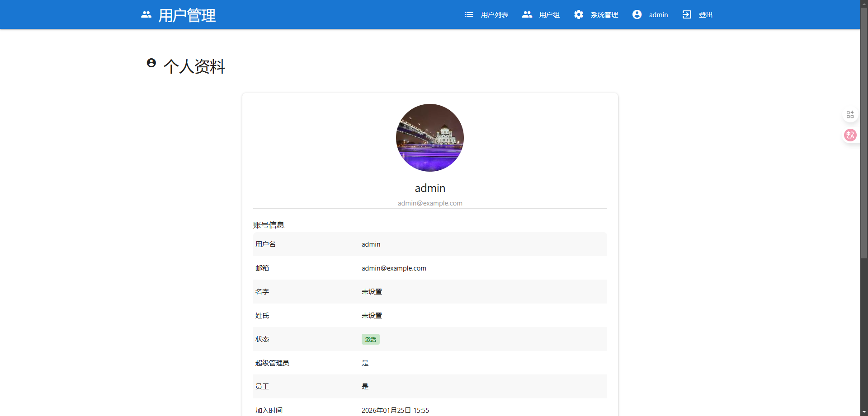Click the profile icon beside the 个人资料 heading
The height and width of the screenshot is (416, 868).
tap(151, 63)
